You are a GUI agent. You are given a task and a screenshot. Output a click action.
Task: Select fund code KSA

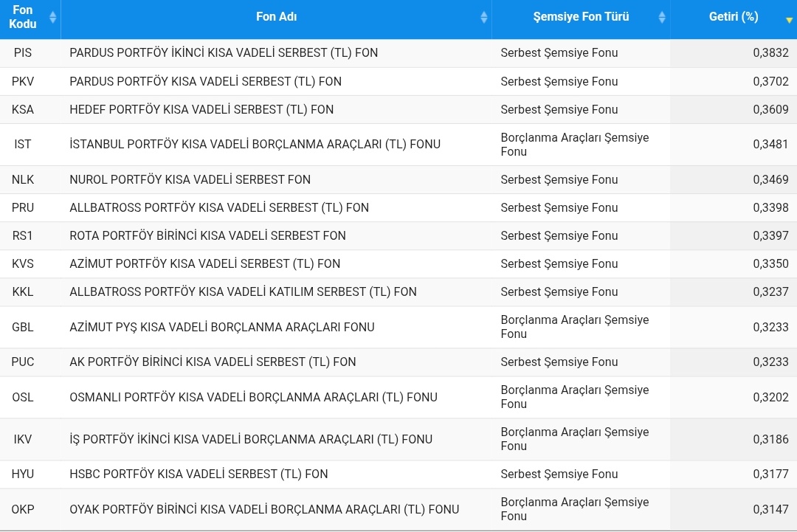point(23,109)
